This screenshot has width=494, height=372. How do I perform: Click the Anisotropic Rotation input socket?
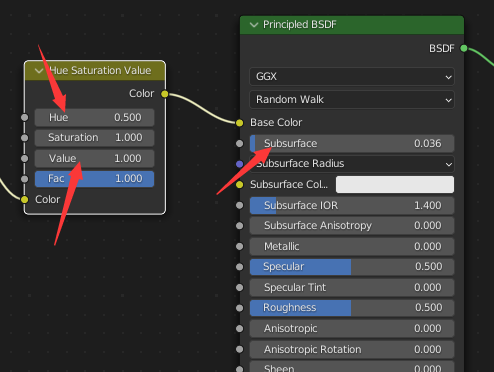coord(239,349)
